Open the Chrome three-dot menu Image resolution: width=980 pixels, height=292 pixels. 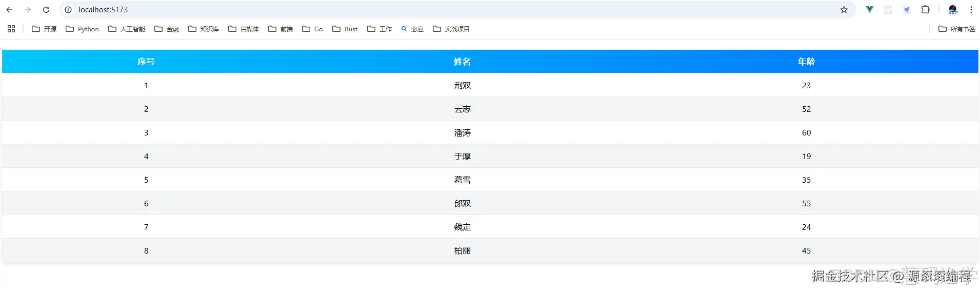[x=971, y=10]
